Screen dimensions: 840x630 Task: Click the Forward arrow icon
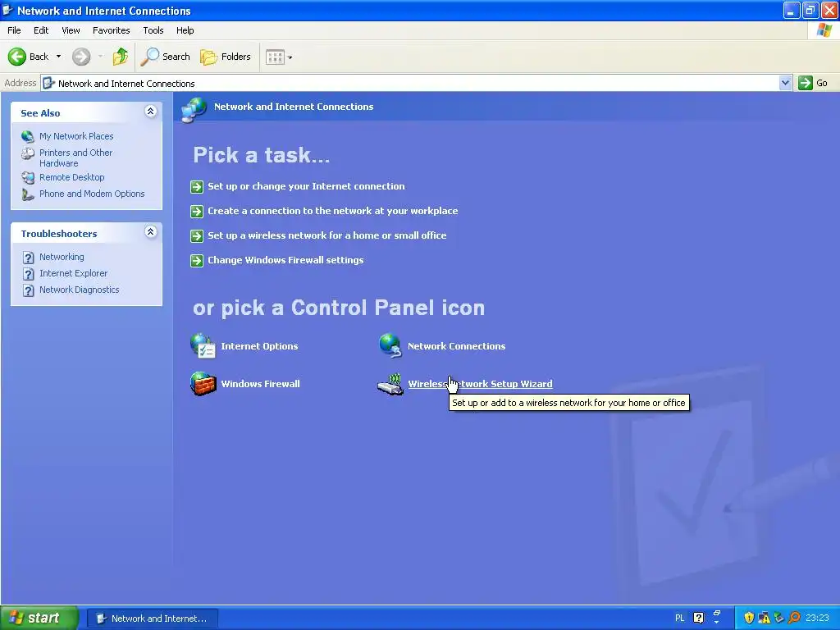[x=81, y=57]
